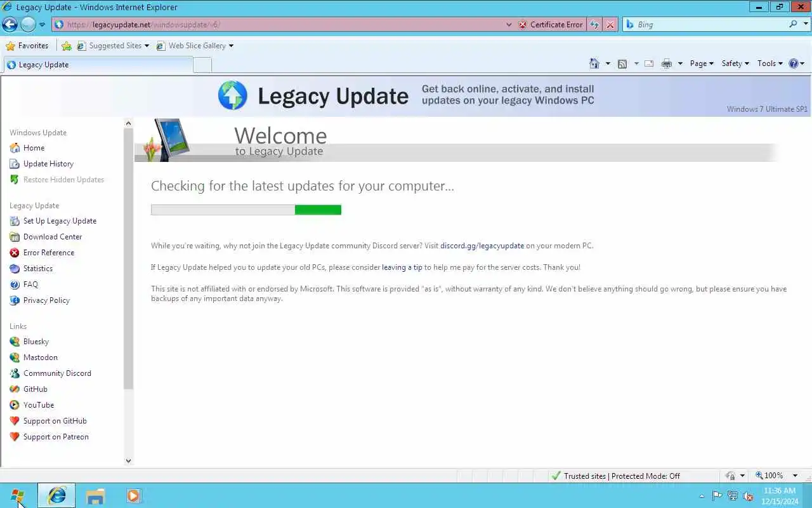The width and height of the screenshot is (812, 508).
Task: Click the checking-for-updates progress bar
Action: pos(246,210)
